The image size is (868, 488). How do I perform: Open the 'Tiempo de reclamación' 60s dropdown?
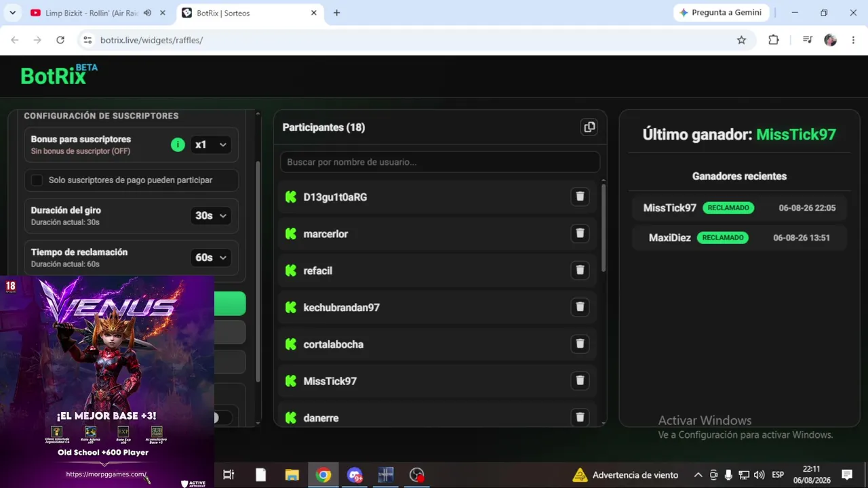pos(210,258)
